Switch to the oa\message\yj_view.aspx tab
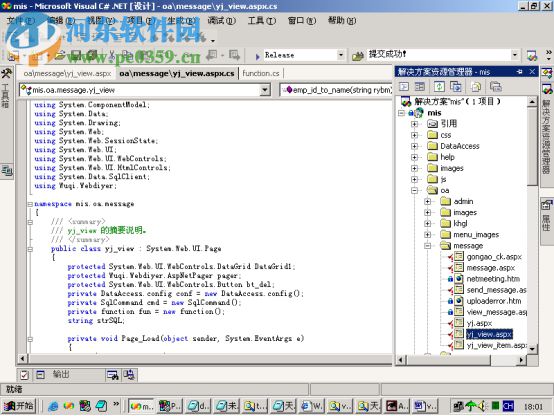The image size is (554, 416). (67, 74)
